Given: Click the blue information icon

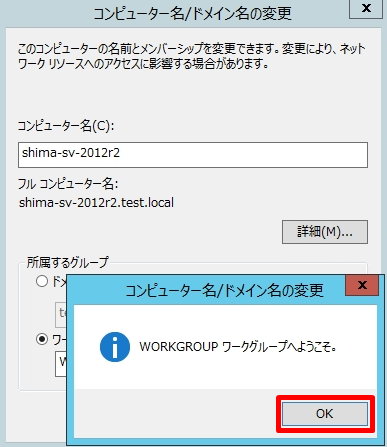Looking at the screenshot, I should click(x=115, y=347).
